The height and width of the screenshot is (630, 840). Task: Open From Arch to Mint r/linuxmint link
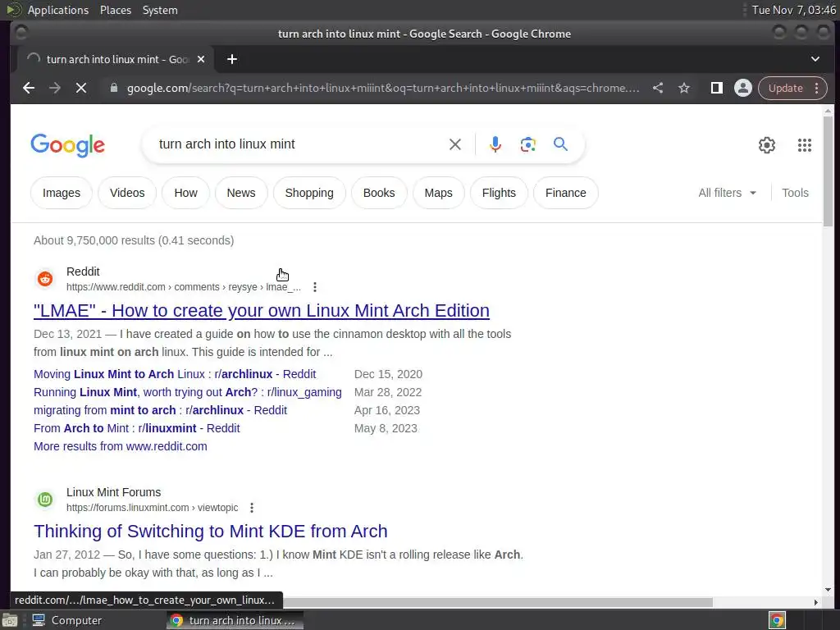(137, 428)
